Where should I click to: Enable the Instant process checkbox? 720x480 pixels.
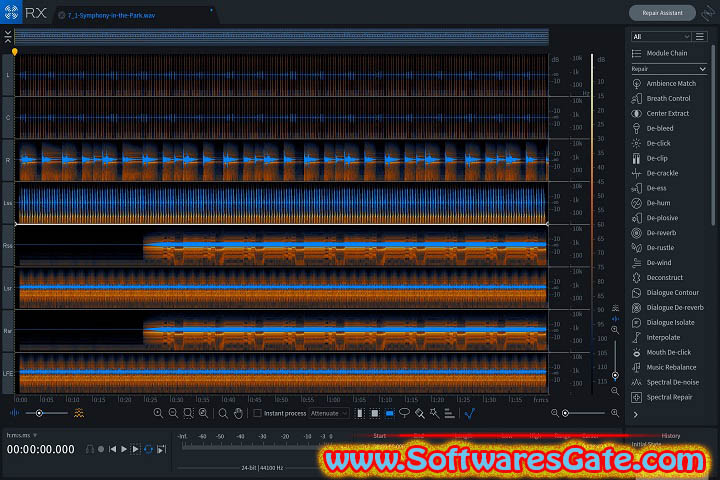[258, 413]
